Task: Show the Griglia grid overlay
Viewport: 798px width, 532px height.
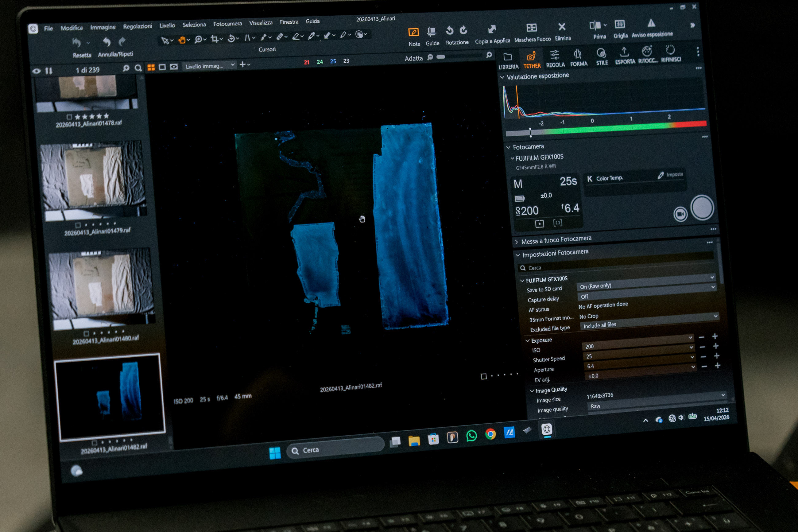Action: click(620, 24)
